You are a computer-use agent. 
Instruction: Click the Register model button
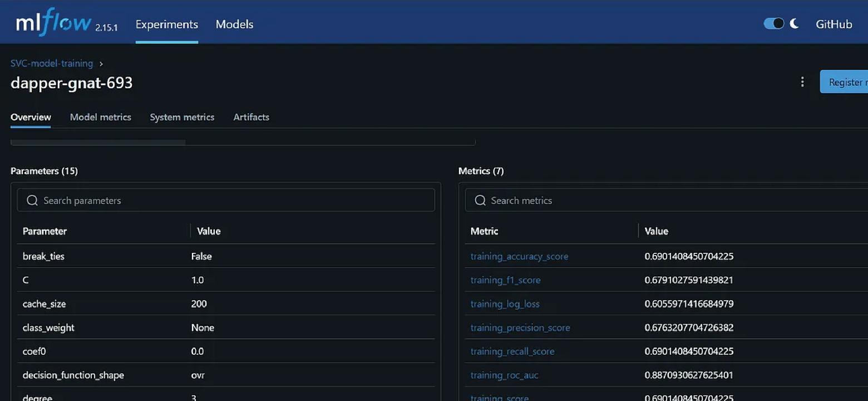click(x=845, y=82)
